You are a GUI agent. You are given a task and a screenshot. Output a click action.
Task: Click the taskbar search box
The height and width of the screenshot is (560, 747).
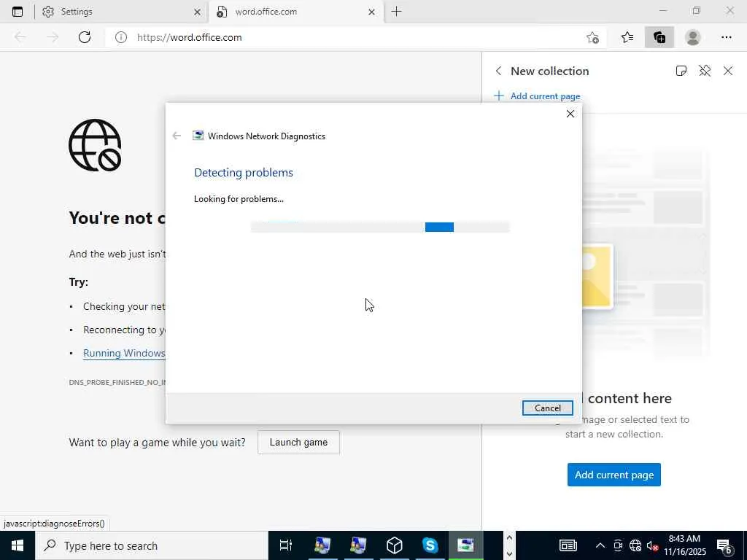click(152, 545)
